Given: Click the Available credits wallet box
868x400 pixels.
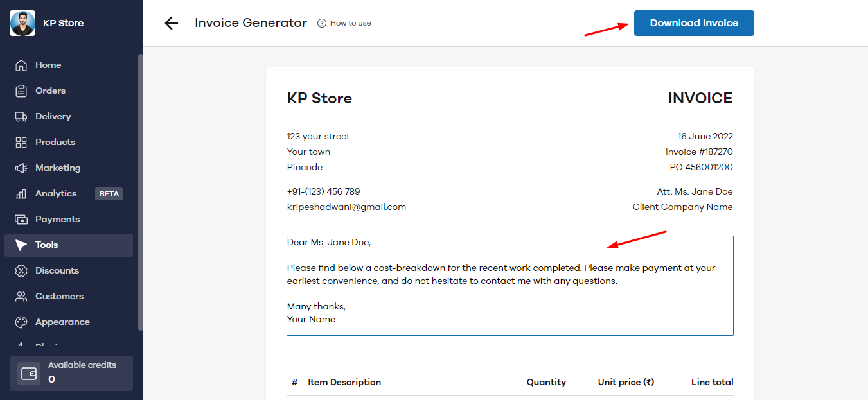Looking at the screenshot, I should click(x=71, y=373).
